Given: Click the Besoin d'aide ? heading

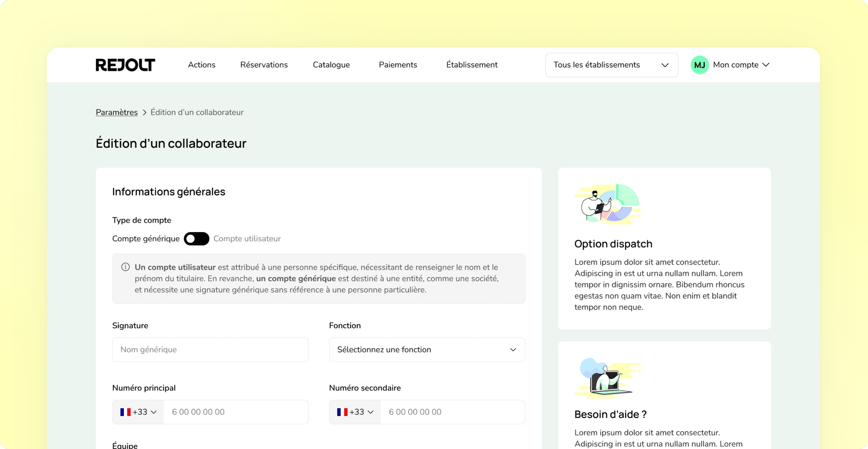Looking at the screenshot, I should point(610,414).
